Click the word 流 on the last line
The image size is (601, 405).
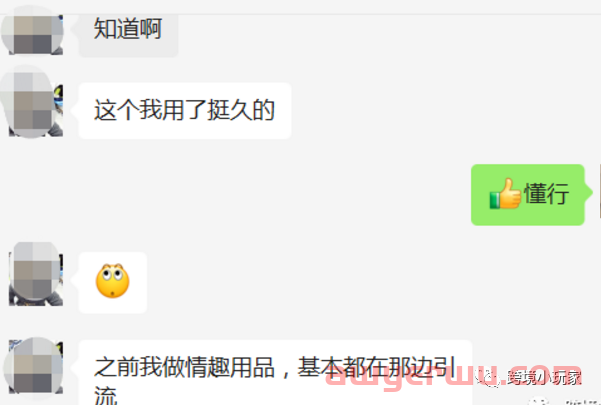point(105,396)
